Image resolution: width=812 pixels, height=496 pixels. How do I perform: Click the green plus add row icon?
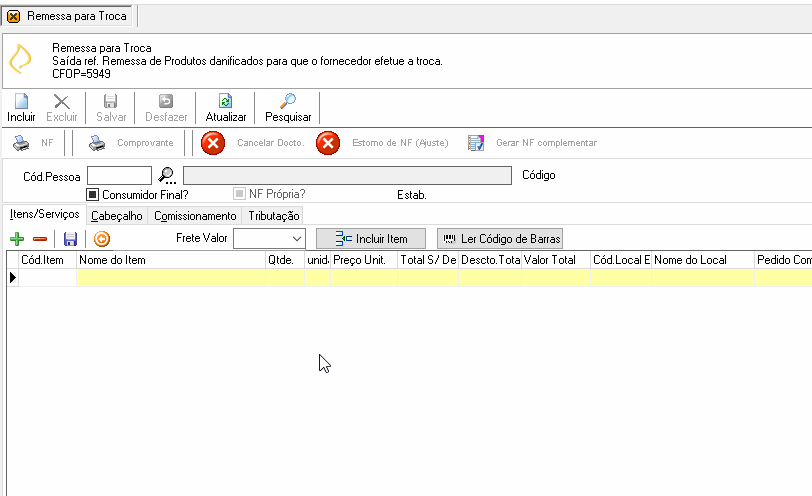[x=17, y=239]
